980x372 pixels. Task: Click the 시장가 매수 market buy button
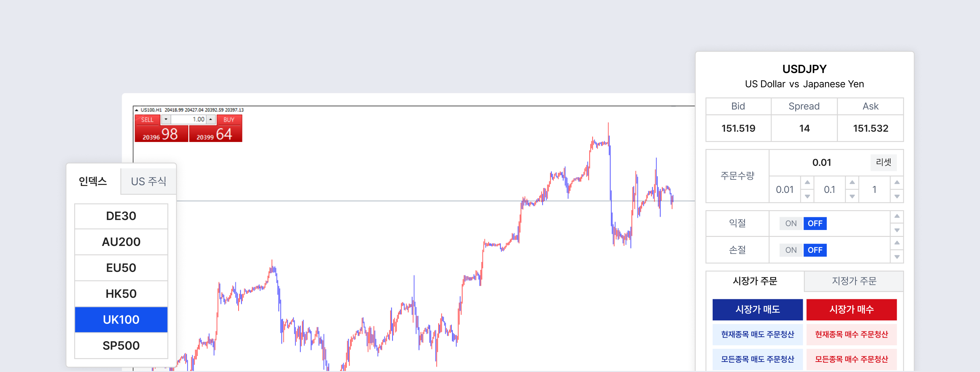851,309
